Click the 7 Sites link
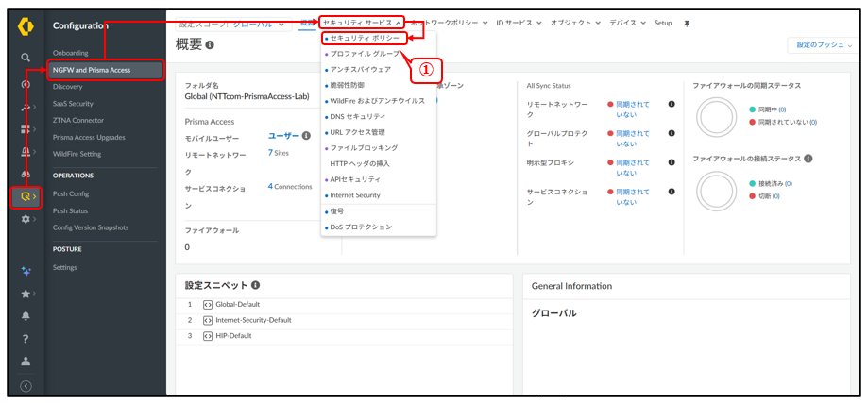Viewport: 868px width, 403px height. 279,153
